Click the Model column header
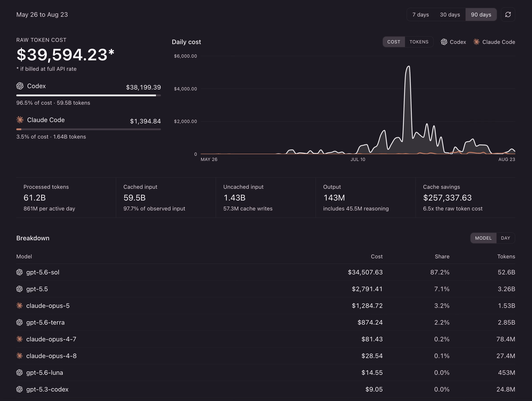Image resolution: width=532 pixels, height=401 pixels. [x=24, y=256]
